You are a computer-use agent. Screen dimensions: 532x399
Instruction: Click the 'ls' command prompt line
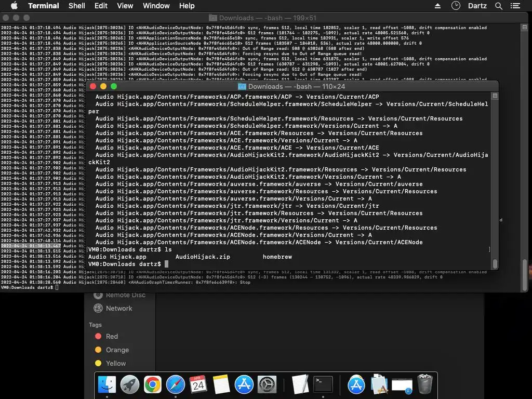(x=130, y=249)
